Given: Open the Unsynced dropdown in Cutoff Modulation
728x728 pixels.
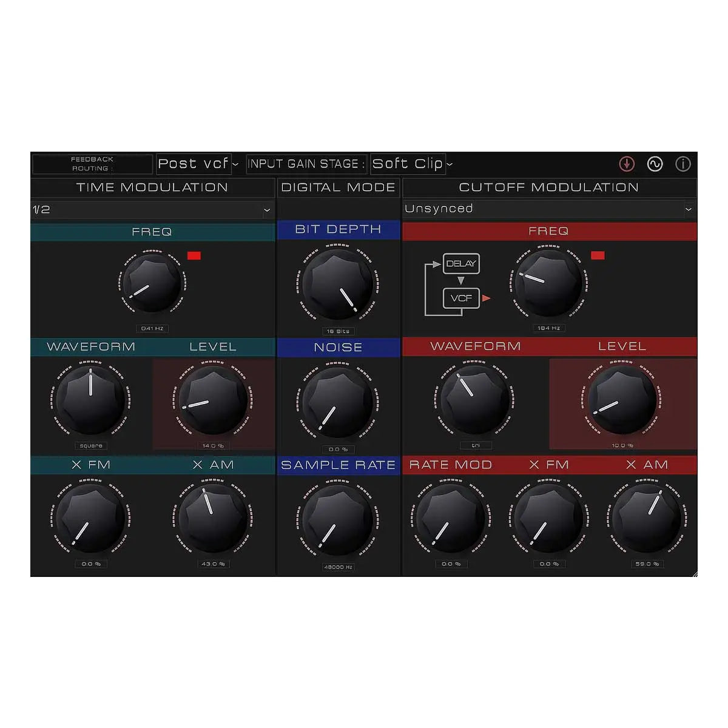Looking at the screenshot, I should pyautogui.click(x=549, y=209).
